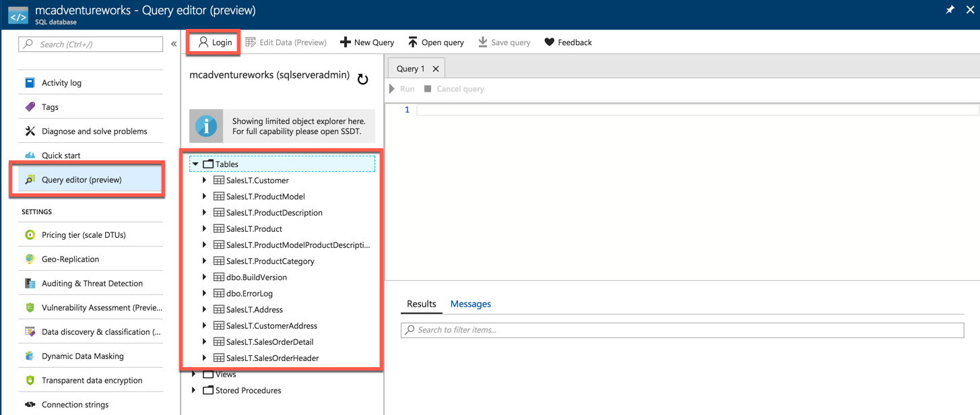Expand the SalesLT.Product table
980x415 pixels.
click(x=205, y=229)
